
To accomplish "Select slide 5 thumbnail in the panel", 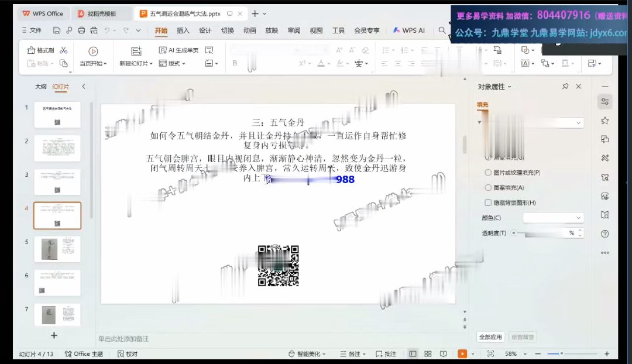I will coord(57,249).
